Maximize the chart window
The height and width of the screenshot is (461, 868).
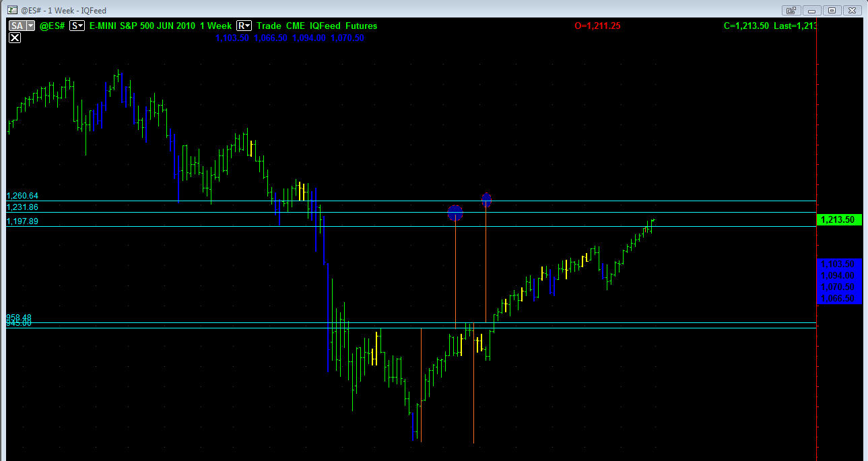[x=832, y=10]
